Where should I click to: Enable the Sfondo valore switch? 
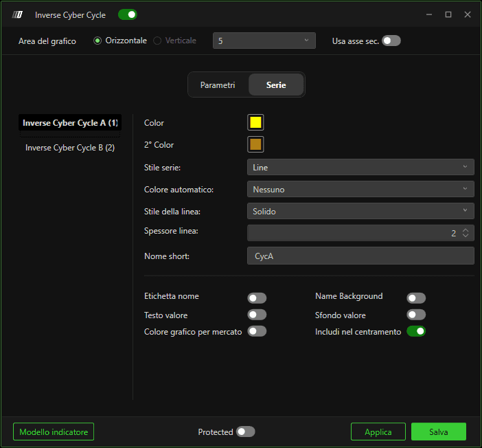pyautogui.click(x=416, y=315)
